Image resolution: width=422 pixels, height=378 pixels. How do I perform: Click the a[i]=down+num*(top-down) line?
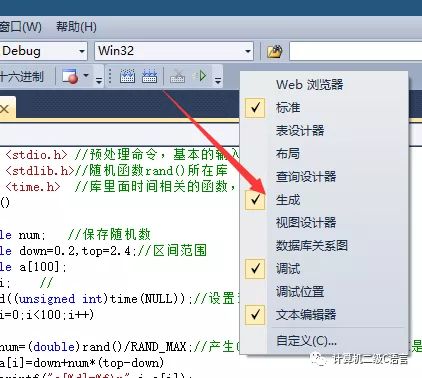pyautogui.click(x=82, y=363)
